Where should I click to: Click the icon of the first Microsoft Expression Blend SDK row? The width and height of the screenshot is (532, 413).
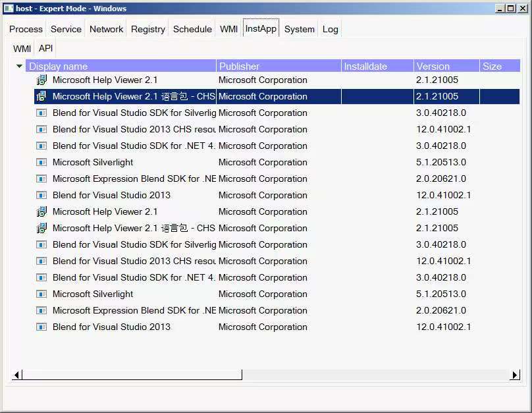[41, 179]
